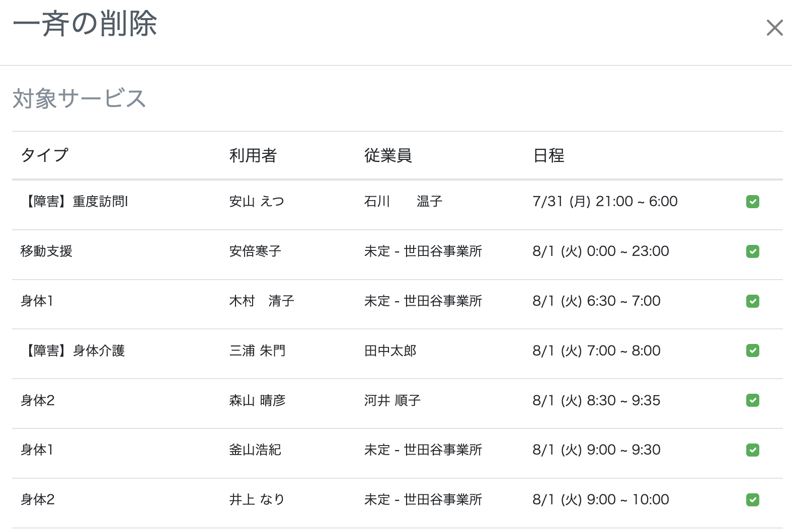Screen dimensions: 792x532
Task: Uncheck the 井上 なり service checkbox
Action: tap(752, 499)
